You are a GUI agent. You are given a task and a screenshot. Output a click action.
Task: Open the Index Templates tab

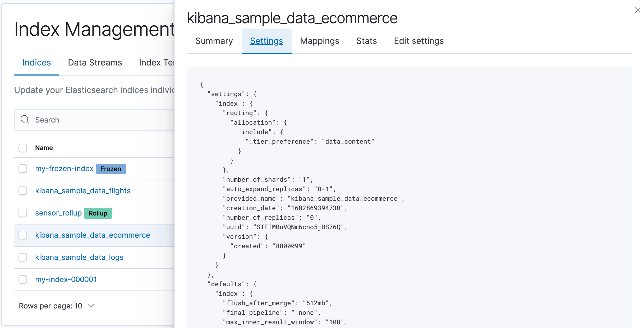click(157, 63)
